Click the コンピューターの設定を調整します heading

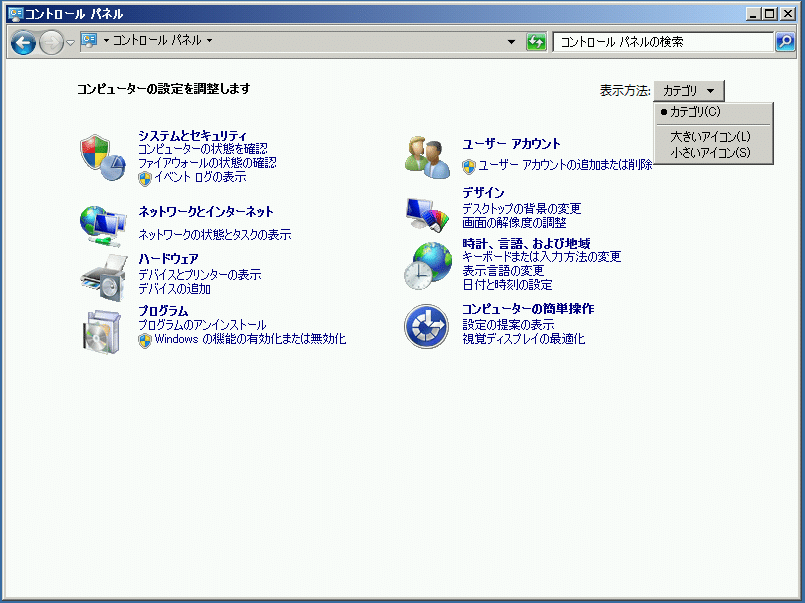(x=164, y=89)
